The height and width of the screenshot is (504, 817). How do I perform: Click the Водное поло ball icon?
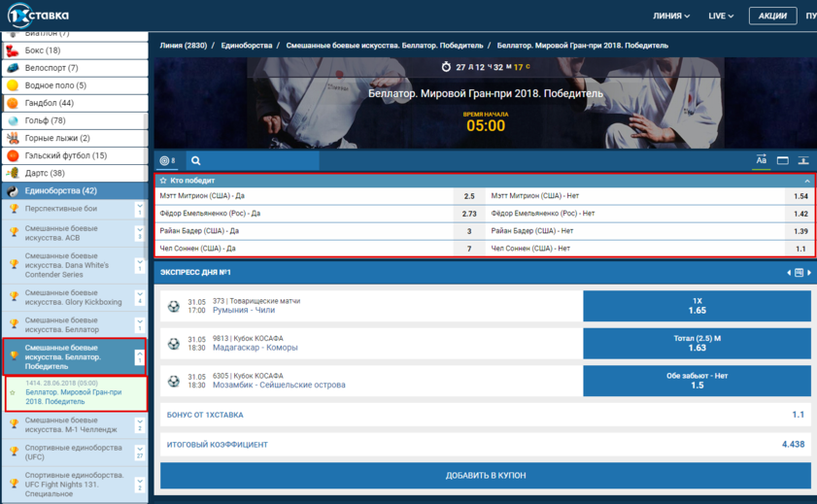click(x=13, y=85)
